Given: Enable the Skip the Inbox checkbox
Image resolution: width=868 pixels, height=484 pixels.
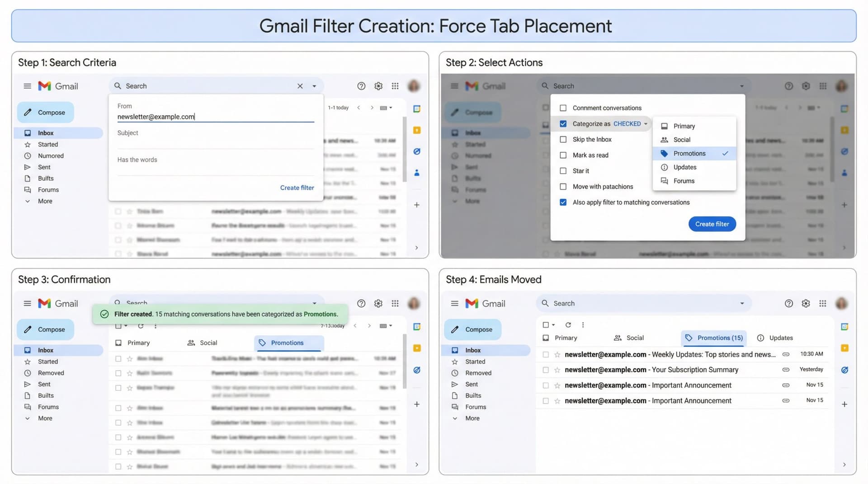Looking at the screenshot, I should (x=563, y=139).
